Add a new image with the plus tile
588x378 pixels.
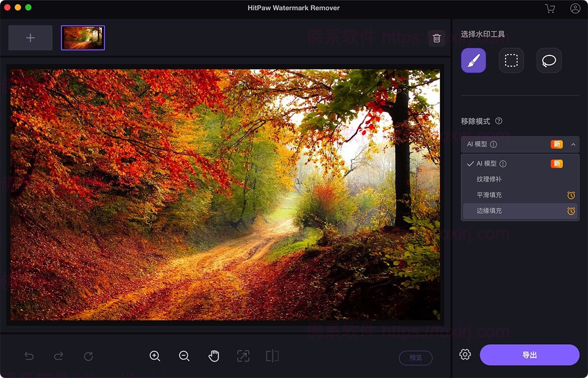(30, 37)
